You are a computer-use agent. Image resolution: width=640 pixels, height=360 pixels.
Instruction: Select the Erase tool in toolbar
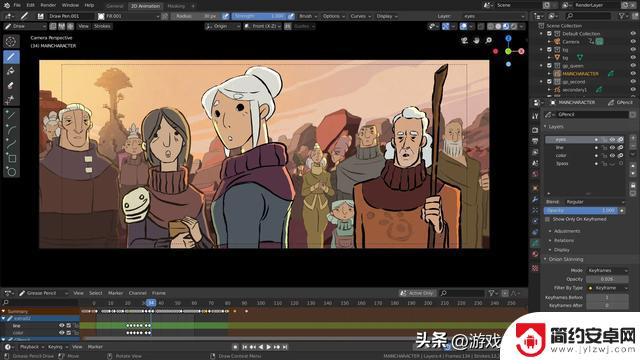pos(11,85)
